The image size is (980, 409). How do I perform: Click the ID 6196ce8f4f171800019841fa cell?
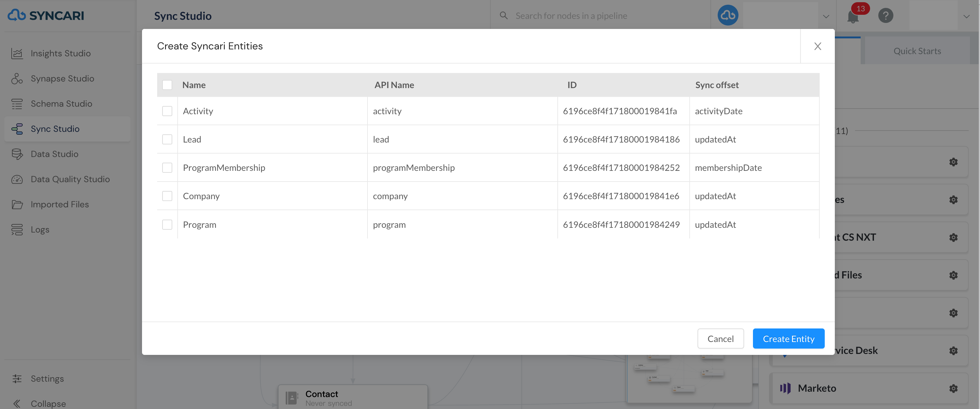(624, 111)
